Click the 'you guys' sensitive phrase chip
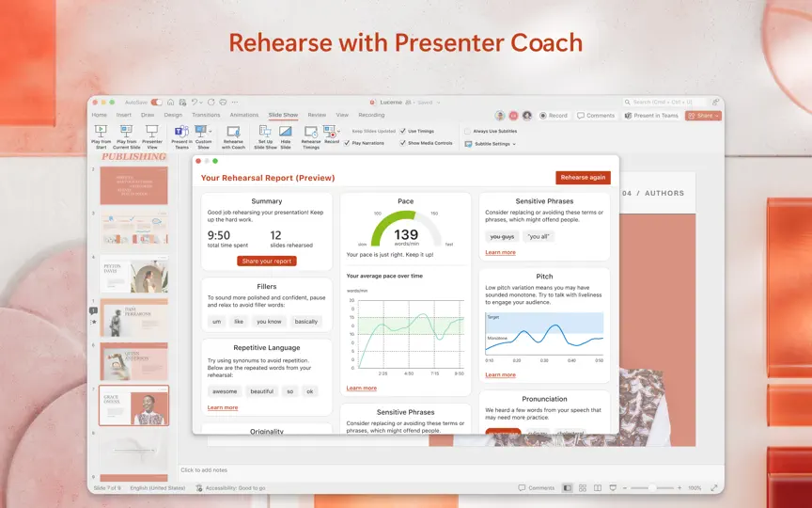 502,237
